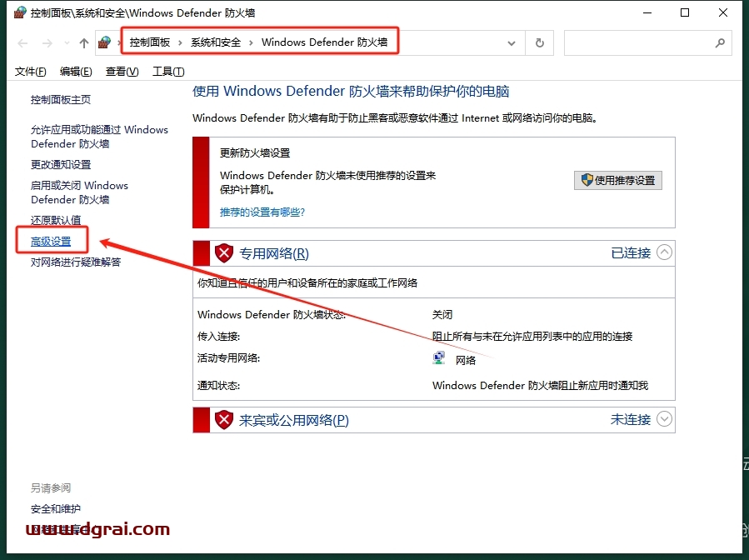
Task: Go up one folder level
Action: coord(84,43)
